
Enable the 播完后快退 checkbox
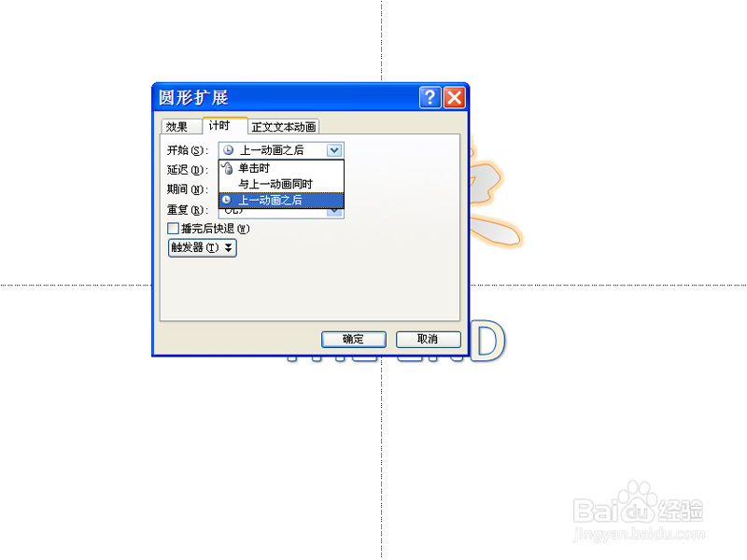point(174,229)
